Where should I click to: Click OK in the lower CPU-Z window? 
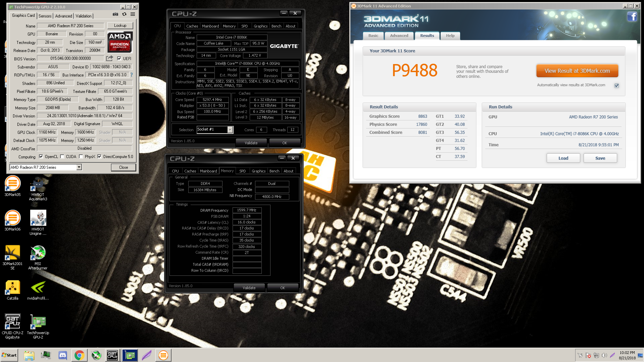283,288
